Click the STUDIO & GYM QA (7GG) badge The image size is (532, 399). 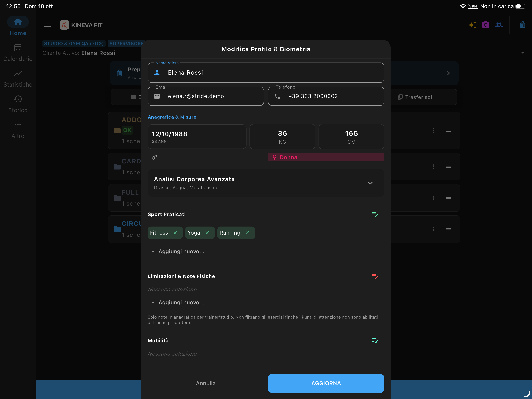(x=74, y=44)
